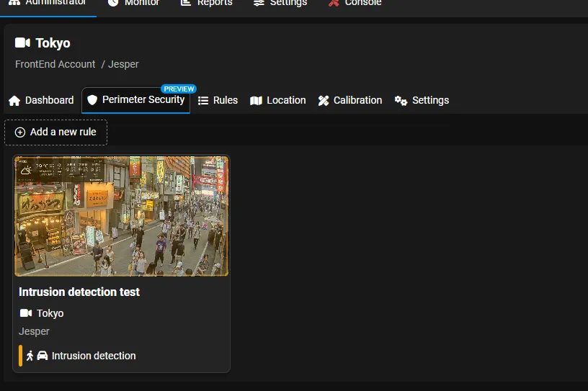Click the Intrusion detection rule type label
588x391 pixels.
click(x=94, y=356)
